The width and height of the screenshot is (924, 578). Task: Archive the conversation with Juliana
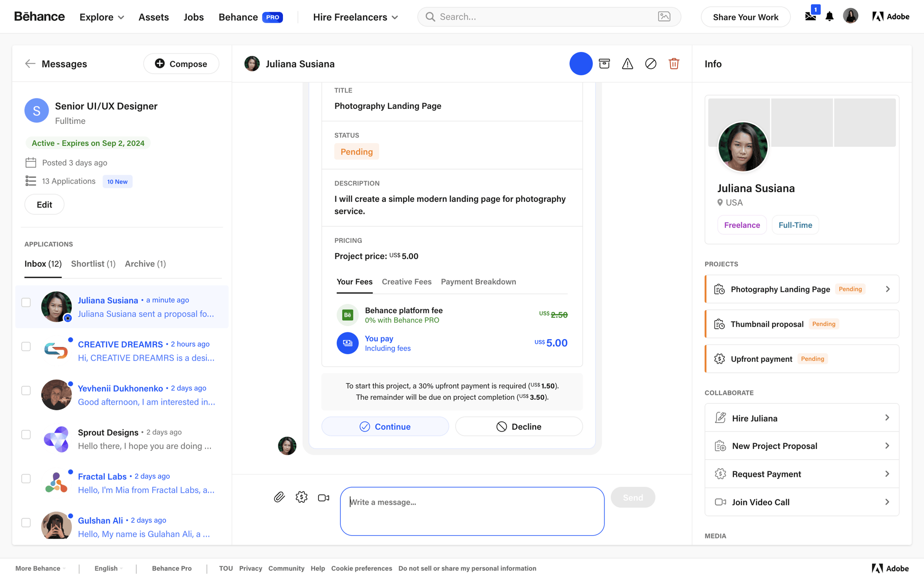pyautogui.click(x=604, y=64)
